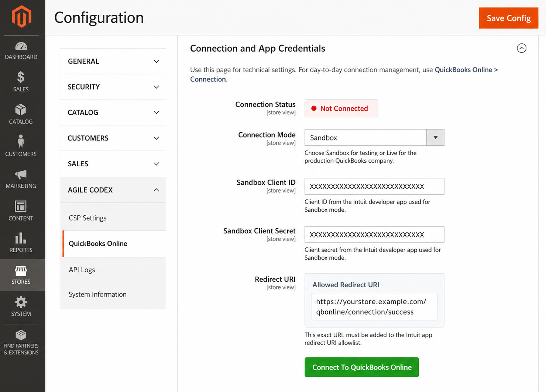
Task: Click the Allowed Redirect URI value box
Action: point(374,306)
